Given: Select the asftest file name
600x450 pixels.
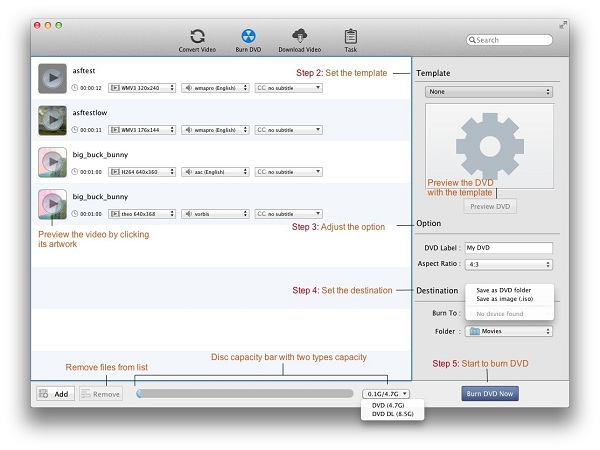Looking at the screenshot, I should pos(84,71).
